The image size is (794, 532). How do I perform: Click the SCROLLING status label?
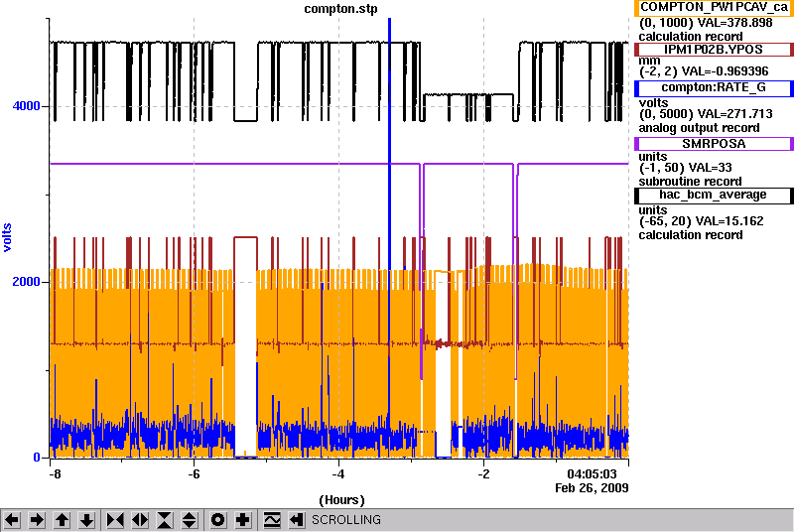point(346,520)
